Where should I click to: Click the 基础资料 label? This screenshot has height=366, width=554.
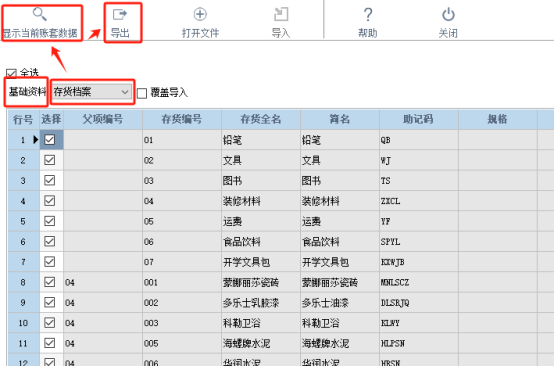[x=28, y=92]
